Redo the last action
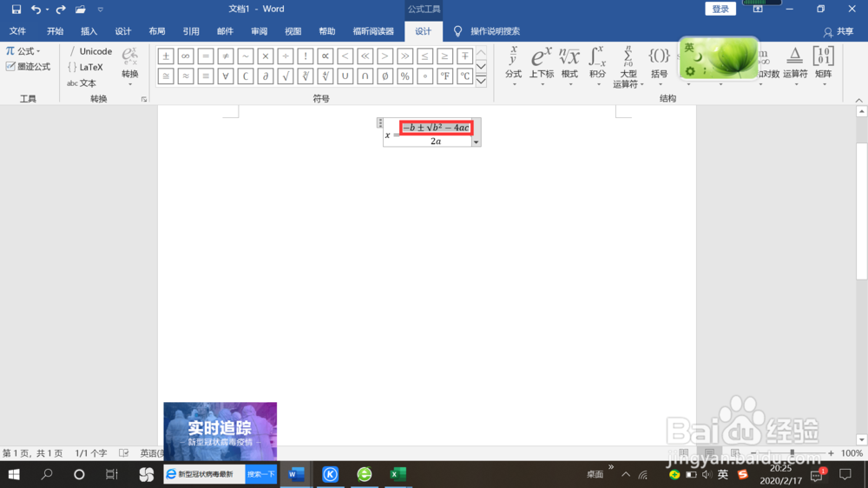Screen dimensions: 868x488 61,9
